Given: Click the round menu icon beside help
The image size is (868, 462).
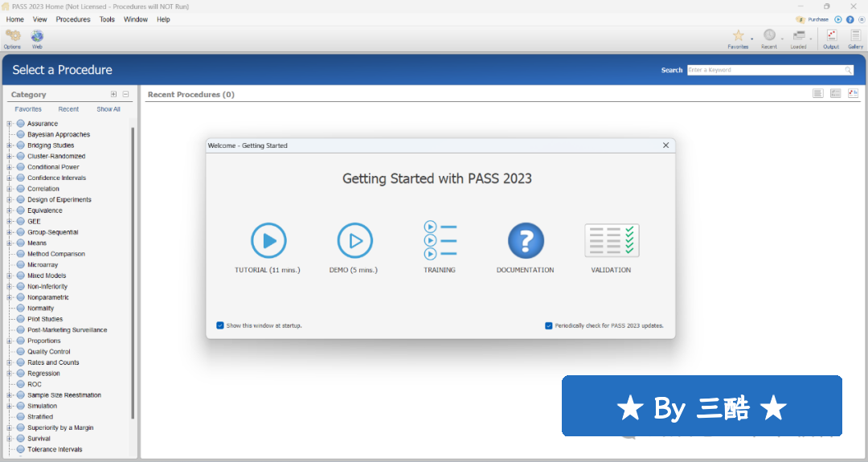Looking at the screenshot, I should pos(862,19).
